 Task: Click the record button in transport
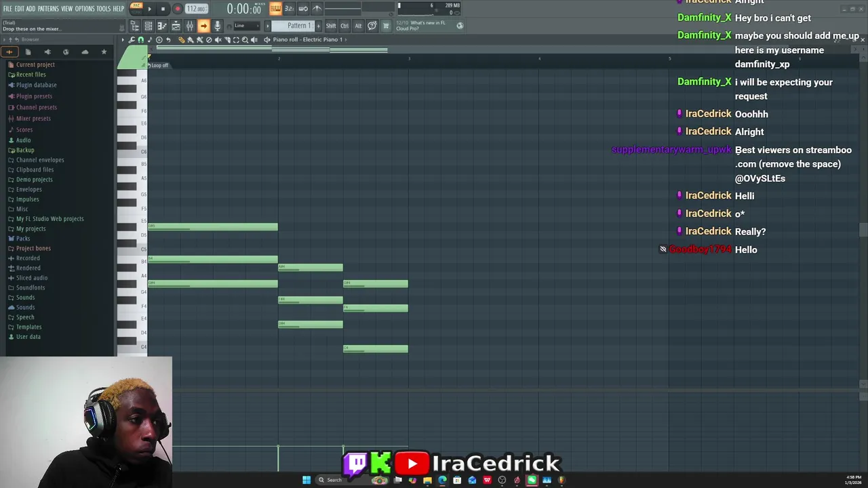(x=178, y=9)
